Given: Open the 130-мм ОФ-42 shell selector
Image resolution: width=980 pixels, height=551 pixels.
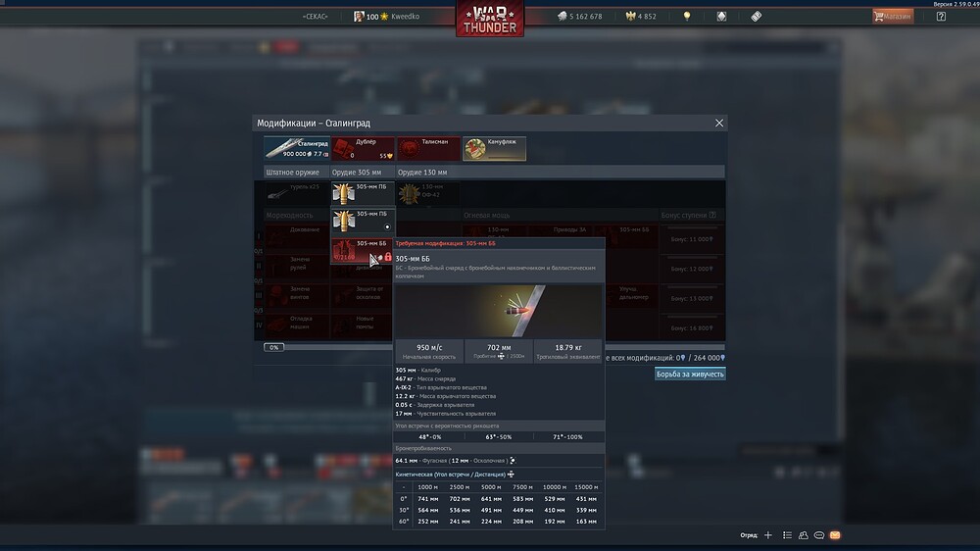Looking at the screenshot, I should coord(428,193).
